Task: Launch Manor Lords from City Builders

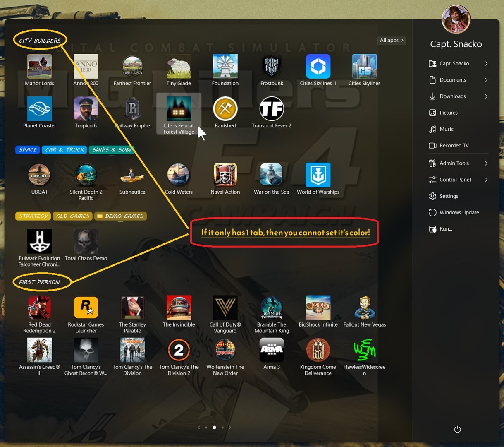Action: pyautogui.click(x=39, y=67)
